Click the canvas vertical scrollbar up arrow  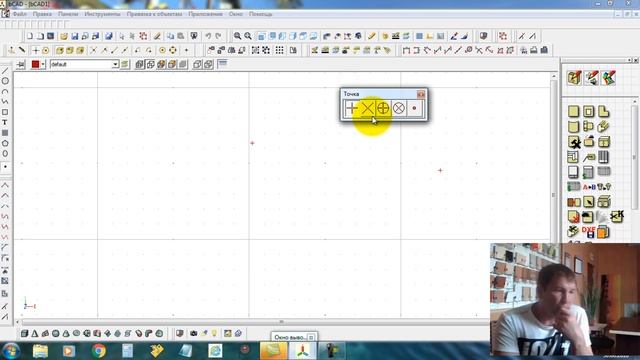tap(554, 76)
